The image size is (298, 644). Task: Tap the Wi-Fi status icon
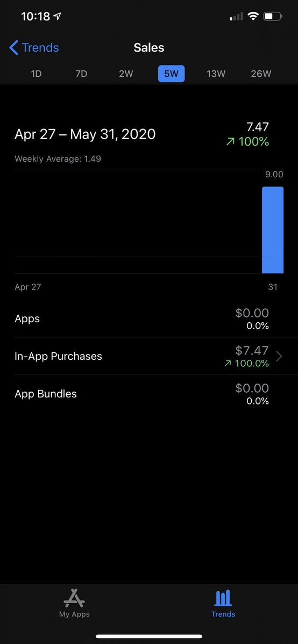point(253,17)
